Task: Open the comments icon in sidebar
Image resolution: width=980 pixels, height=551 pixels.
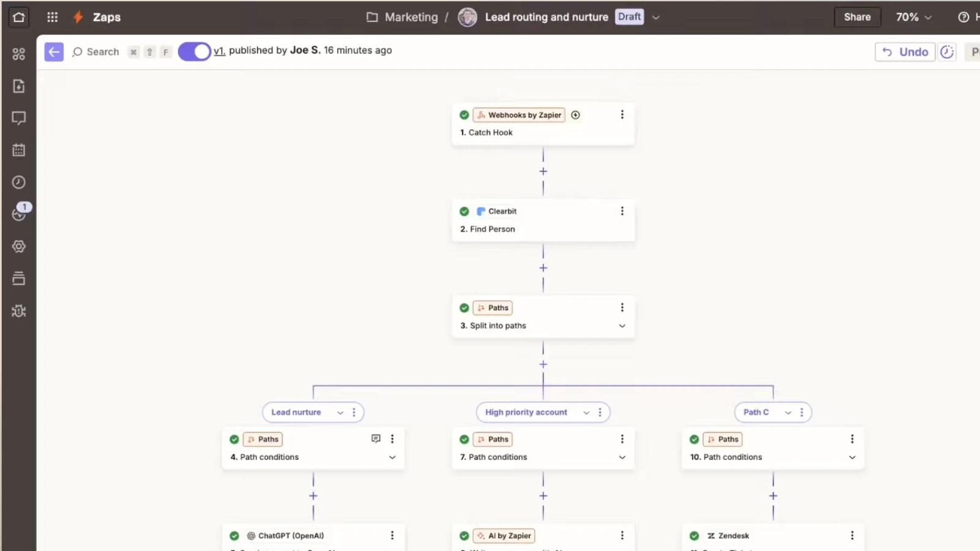Action: [19, 118]
